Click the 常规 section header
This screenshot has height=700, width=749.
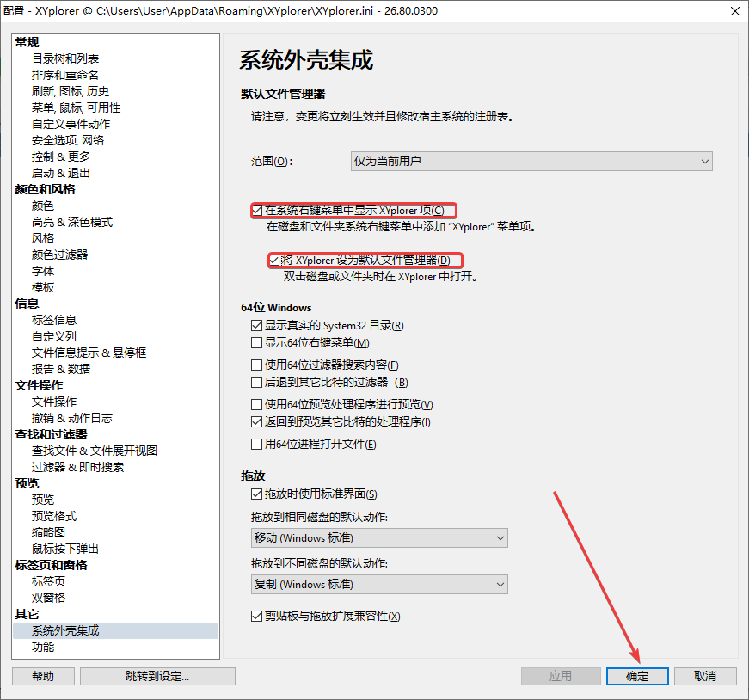[x=27, y=42]
